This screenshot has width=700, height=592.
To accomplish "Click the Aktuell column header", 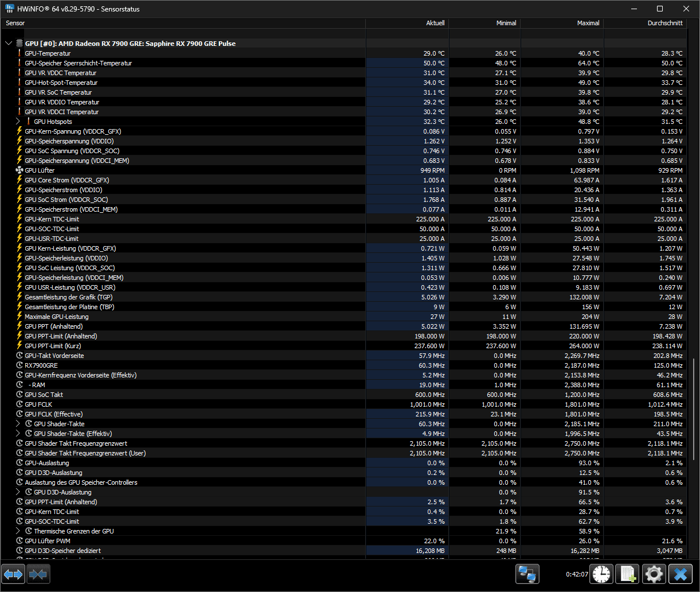I will (407, 24).
